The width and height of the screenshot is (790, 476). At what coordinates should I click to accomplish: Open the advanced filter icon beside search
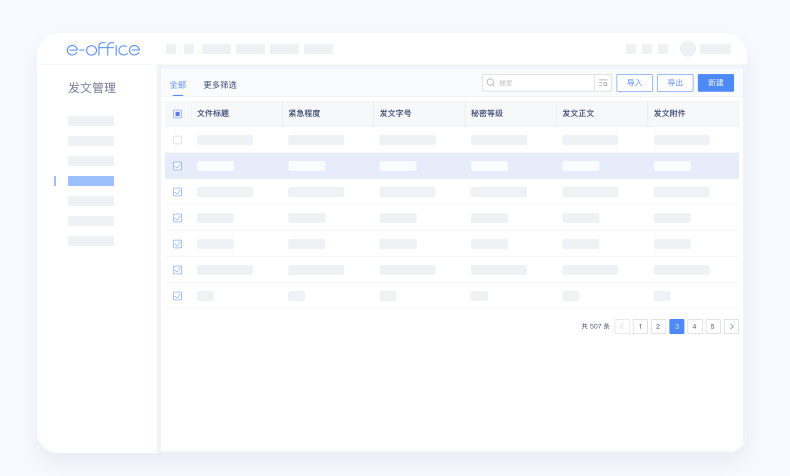click(x=603, y=83)
